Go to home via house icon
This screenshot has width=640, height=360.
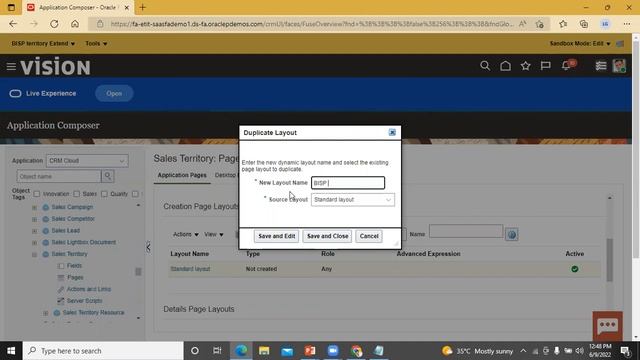[505, 66]
